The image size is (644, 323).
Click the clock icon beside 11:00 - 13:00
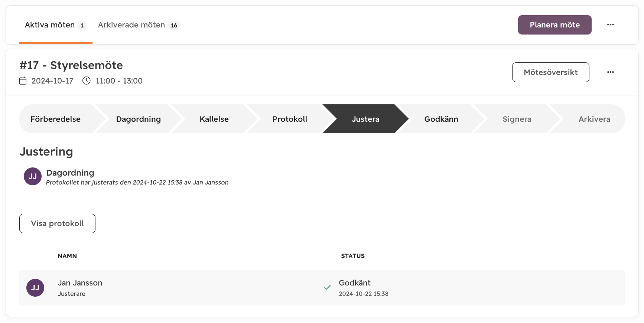(x=87, y=81)
